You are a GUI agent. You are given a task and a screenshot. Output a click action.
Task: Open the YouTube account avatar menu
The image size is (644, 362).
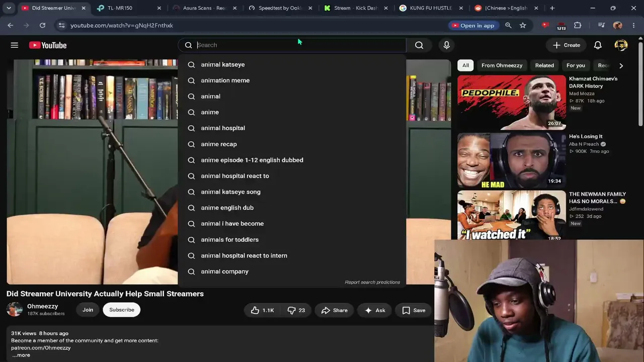621,45
